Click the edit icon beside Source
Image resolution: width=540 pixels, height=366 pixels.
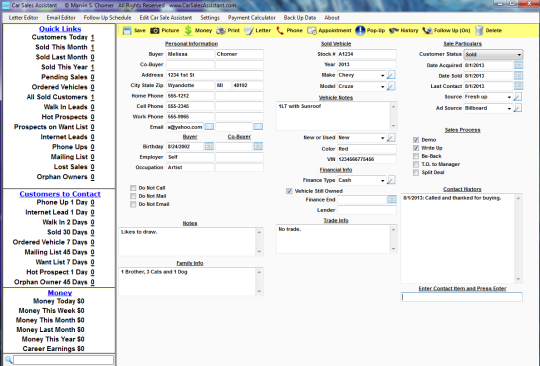(x=518, y=97)
